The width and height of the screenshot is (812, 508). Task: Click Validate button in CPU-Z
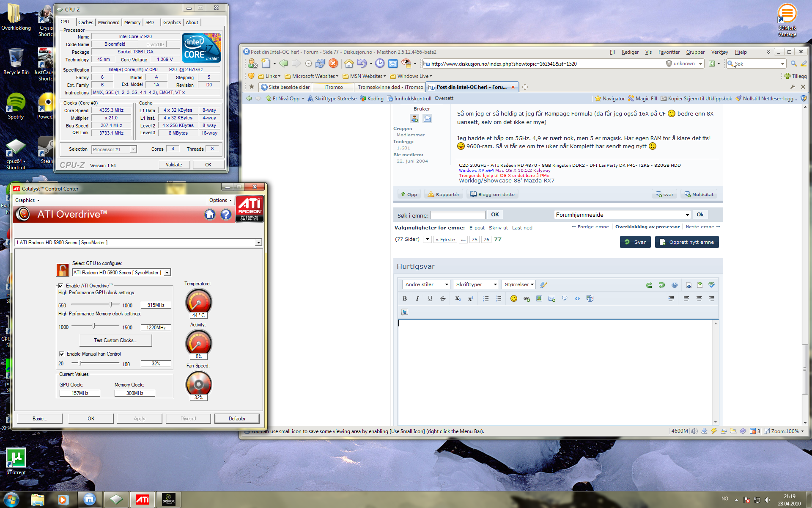174,165
